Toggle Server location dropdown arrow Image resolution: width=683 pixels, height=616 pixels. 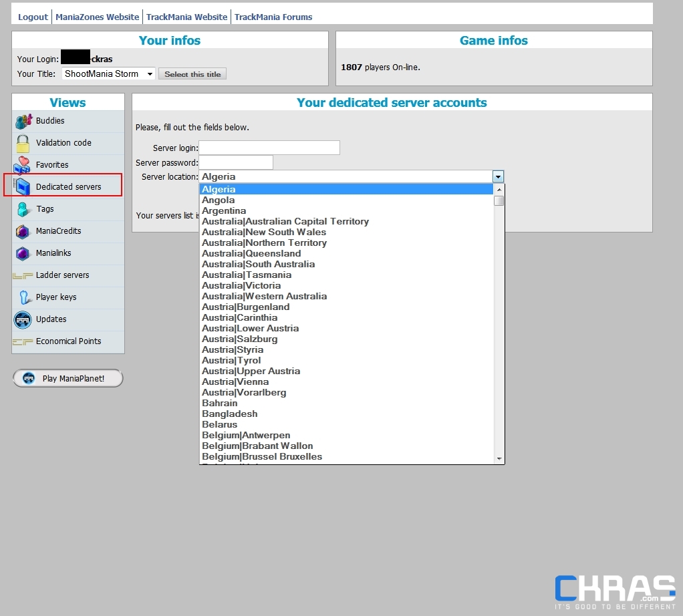coord(498,177)
